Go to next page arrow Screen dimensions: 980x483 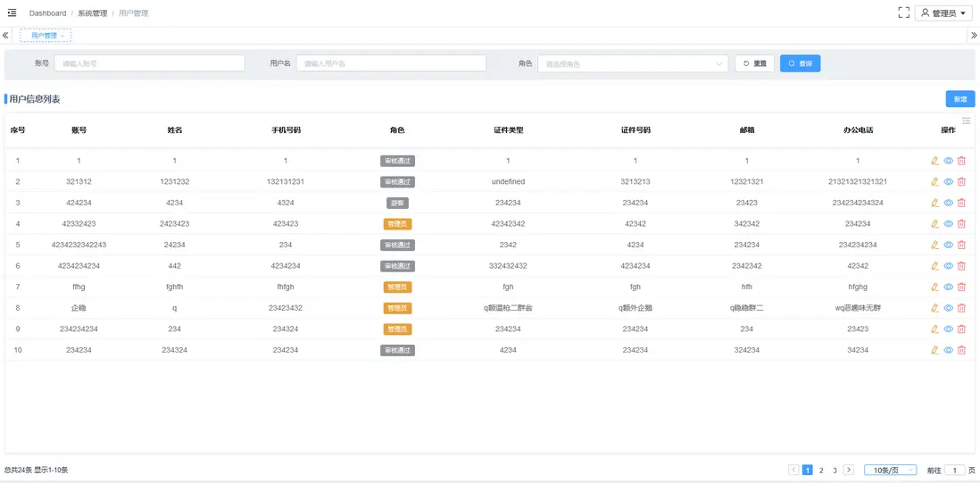pyautogui.click(x=849, y=470)
